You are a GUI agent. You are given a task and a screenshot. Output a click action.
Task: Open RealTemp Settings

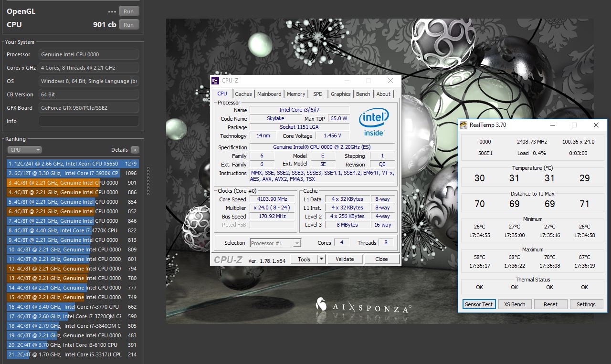(586, 304)
